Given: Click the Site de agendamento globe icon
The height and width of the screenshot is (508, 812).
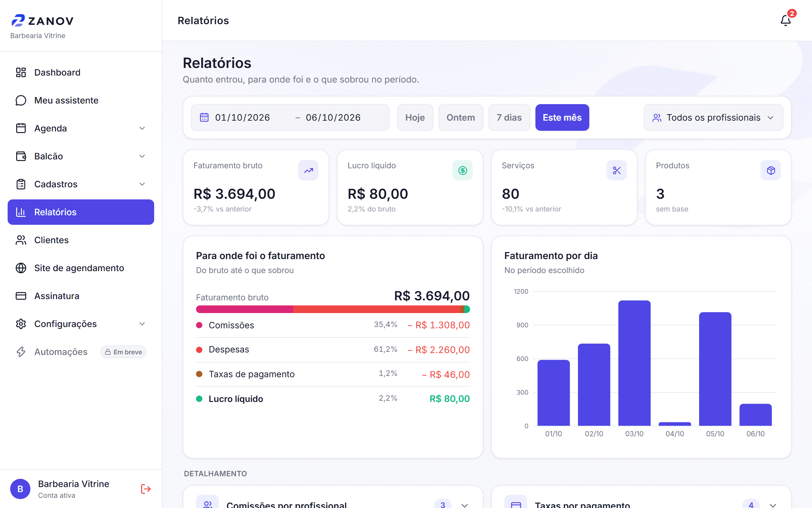Looking at the screenshot, I should 21,268.
